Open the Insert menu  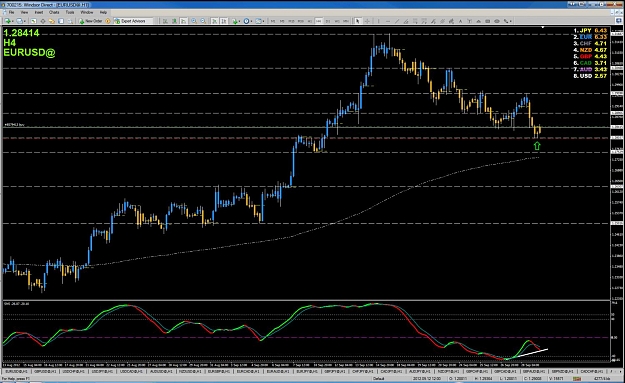pos(39,12)
